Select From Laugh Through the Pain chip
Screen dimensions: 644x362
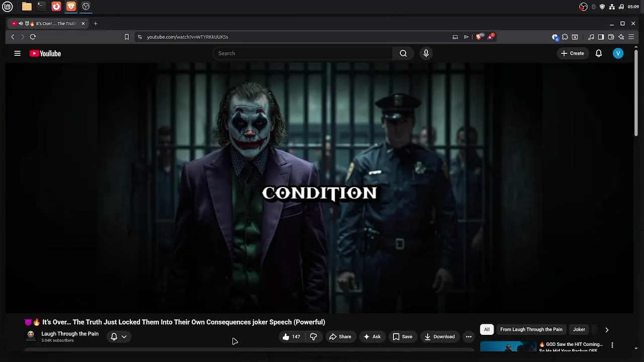(x=531, y=329)
